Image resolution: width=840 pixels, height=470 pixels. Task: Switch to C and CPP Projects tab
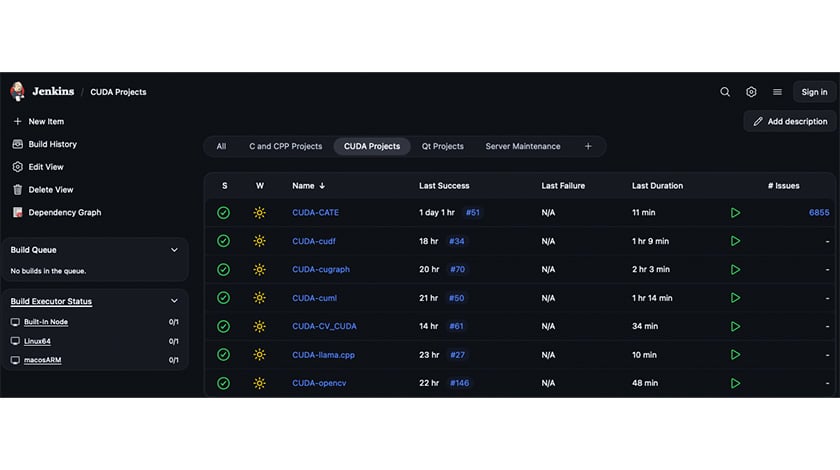point(285,146)
